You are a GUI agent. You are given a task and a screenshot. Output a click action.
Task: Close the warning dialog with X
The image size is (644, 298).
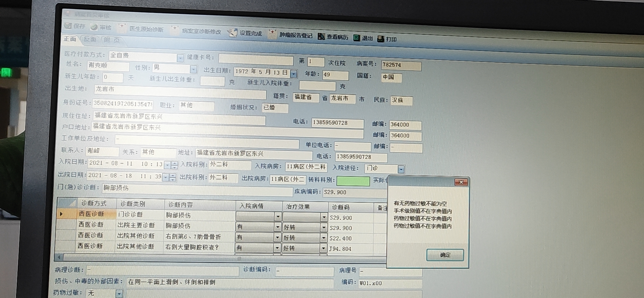click(461, 182)
